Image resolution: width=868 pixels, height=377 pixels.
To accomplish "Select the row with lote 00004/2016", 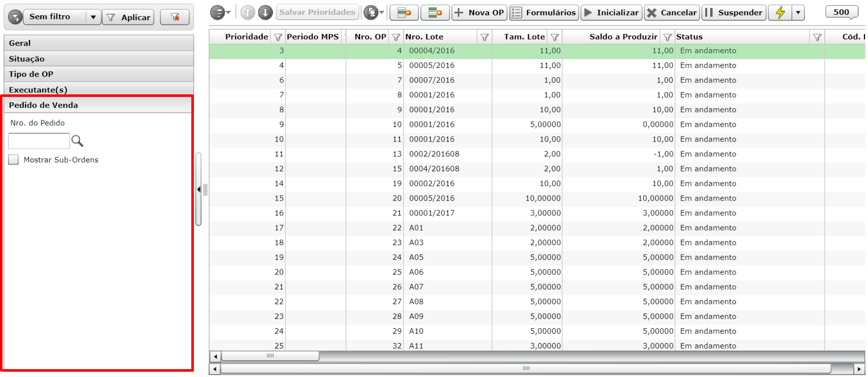I will [x=537, y=51].
